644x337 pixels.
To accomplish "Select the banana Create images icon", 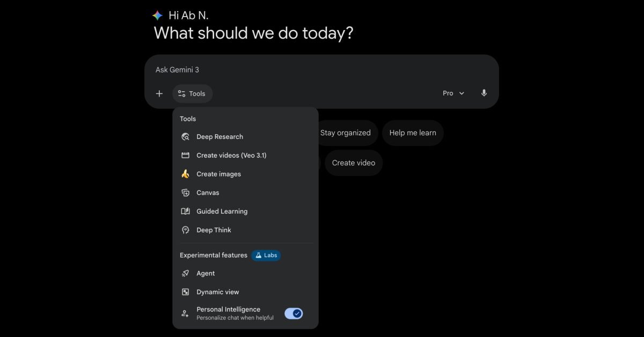I will [186, 174].
